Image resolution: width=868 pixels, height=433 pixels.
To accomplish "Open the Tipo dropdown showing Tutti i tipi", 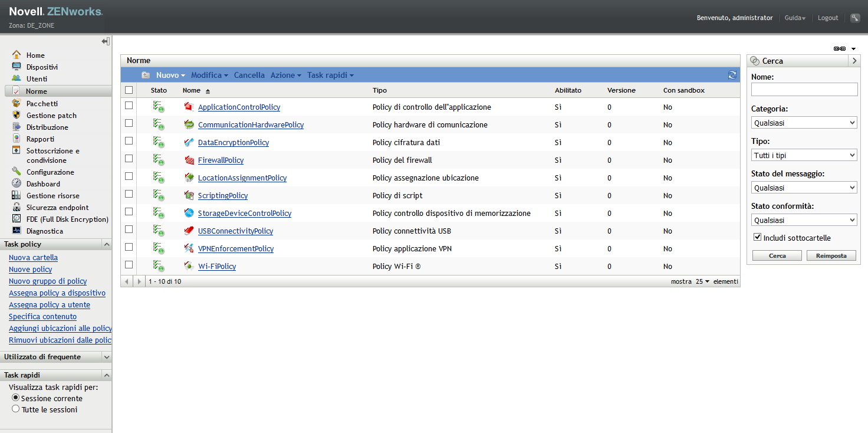I will pyautogui.click(x=804, y=155).
